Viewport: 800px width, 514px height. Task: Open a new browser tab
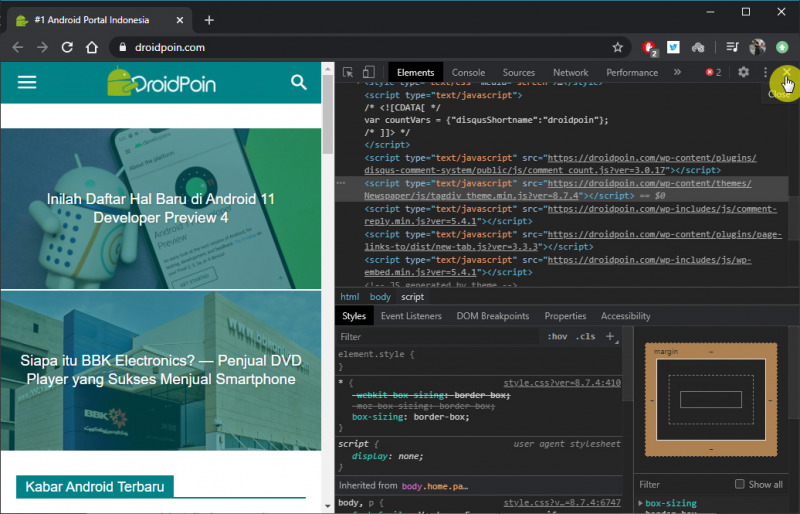pos(209,20)
